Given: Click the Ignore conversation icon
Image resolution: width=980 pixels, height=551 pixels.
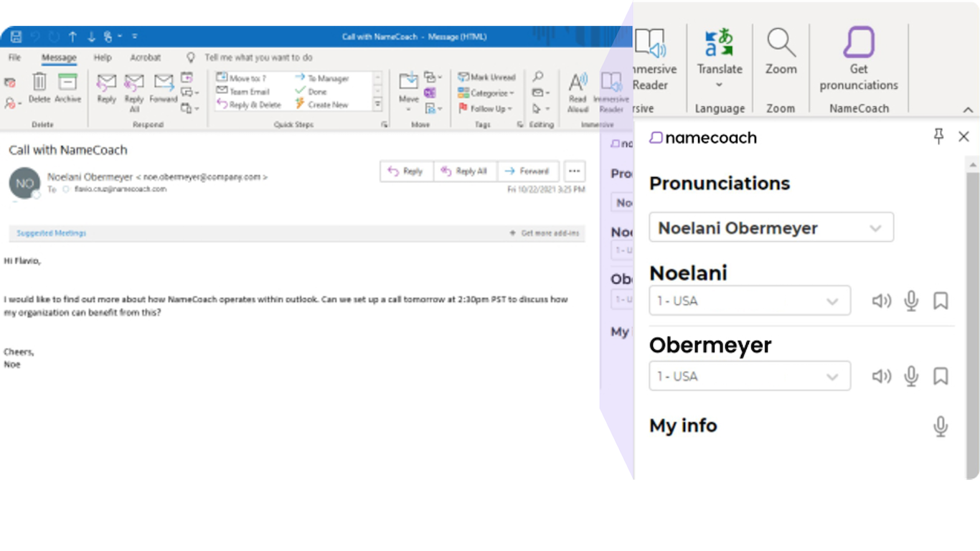Looking at the screenshot, I should 9,83.
